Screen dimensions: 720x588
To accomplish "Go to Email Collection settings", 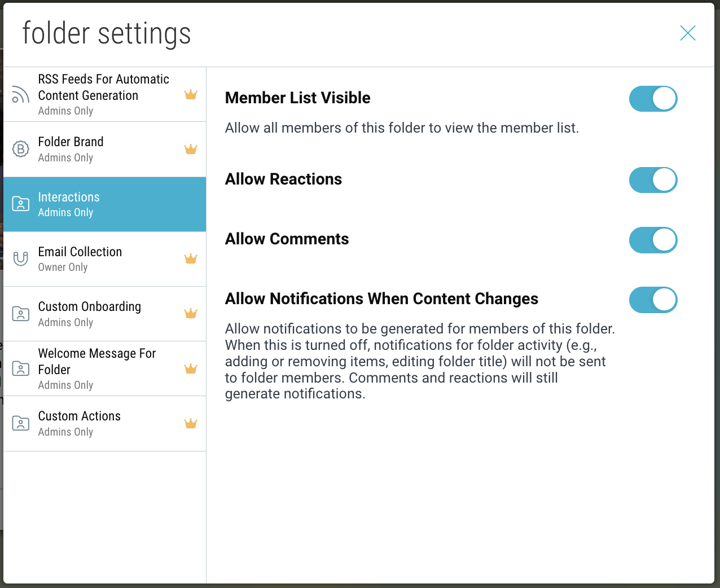I will coord(80,252).
